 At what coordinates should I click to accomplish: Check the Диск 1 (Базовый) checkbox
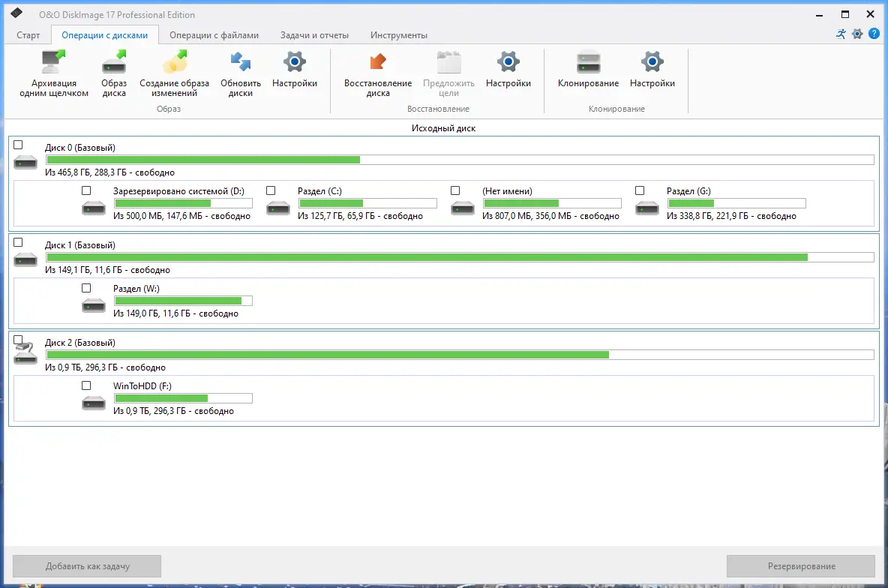(18, 242)
